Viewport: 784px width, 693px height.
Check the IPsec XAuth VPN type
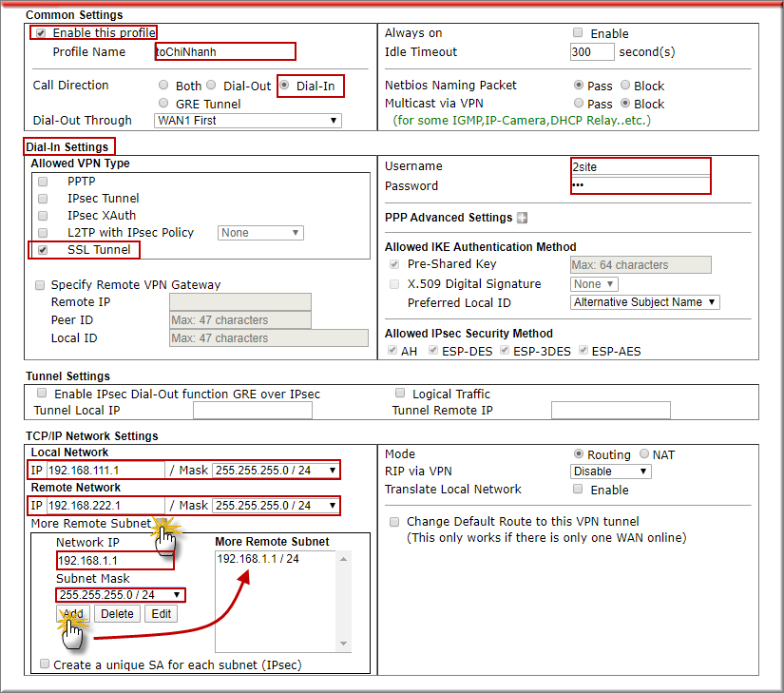(43, 216)
